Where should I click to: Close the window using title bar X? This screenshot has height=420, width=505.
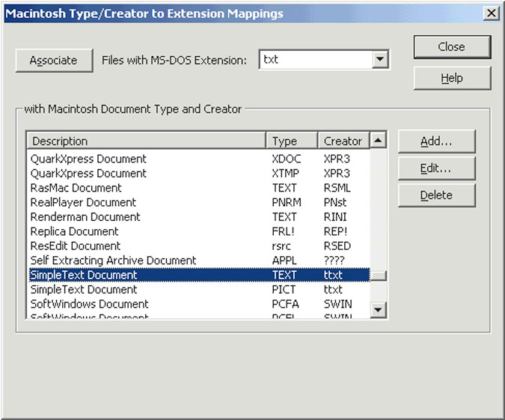[x=491, y=13]
